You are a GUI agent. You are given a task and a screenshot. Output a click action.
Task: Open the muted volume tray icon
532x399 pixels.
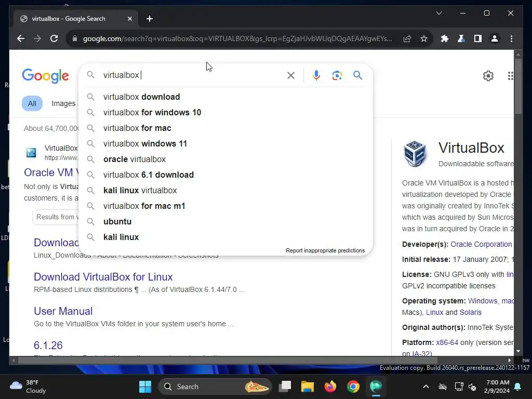click(x=472, y=387)
